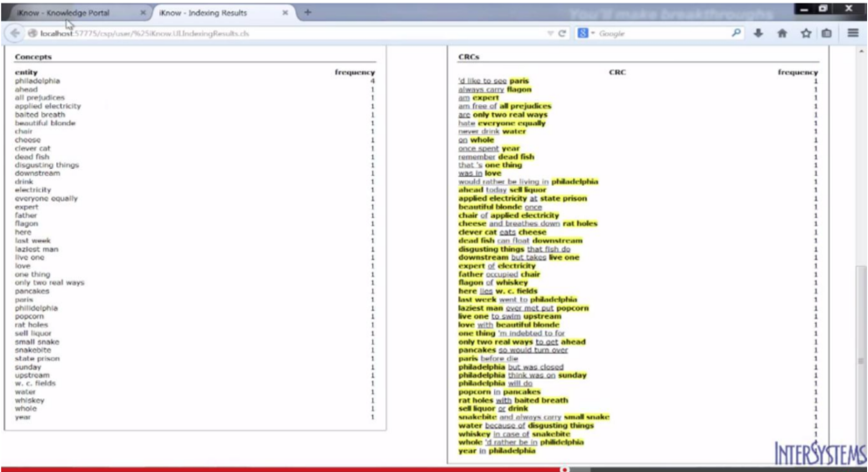Click concept 'beautiful blonde'
868x472 pixels.
[46, 123]
